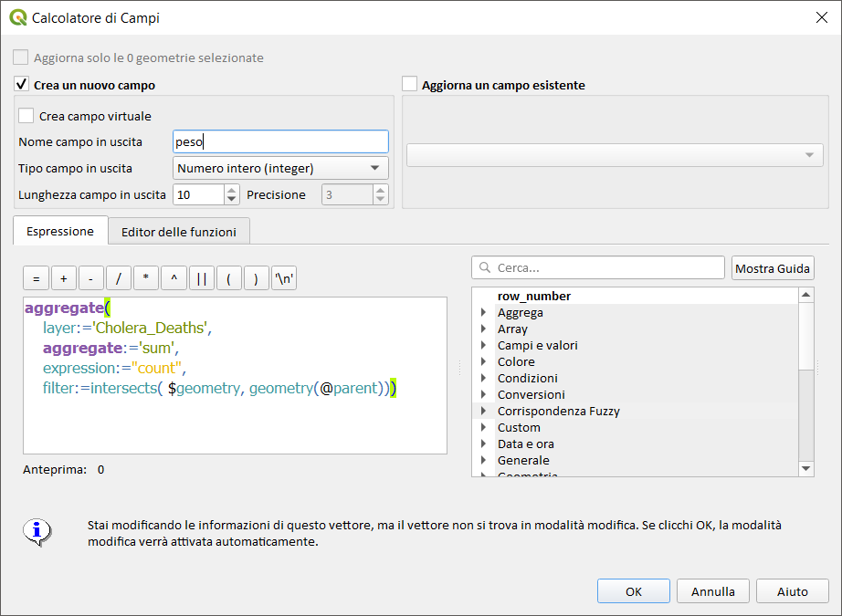Insert the newline character button
Screen dimensions: 842x616
click(x=285, y=278)
